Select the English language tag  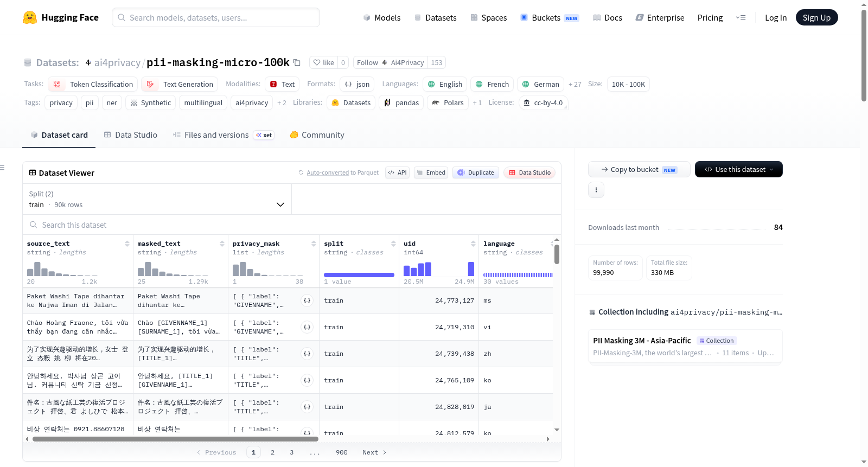pos(445,84)
